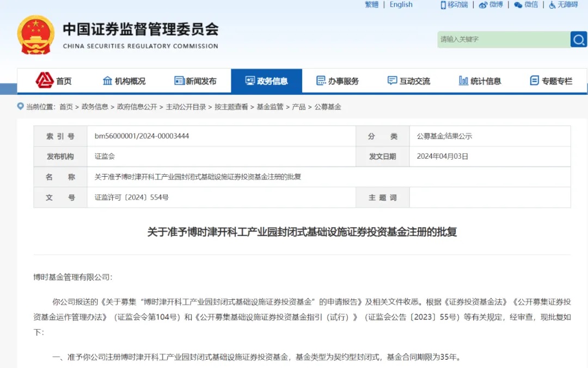This screenshot has height=368, width=588.
Task: Click the issue date 2024年04月03日
Action: click(x=443, y=156)
